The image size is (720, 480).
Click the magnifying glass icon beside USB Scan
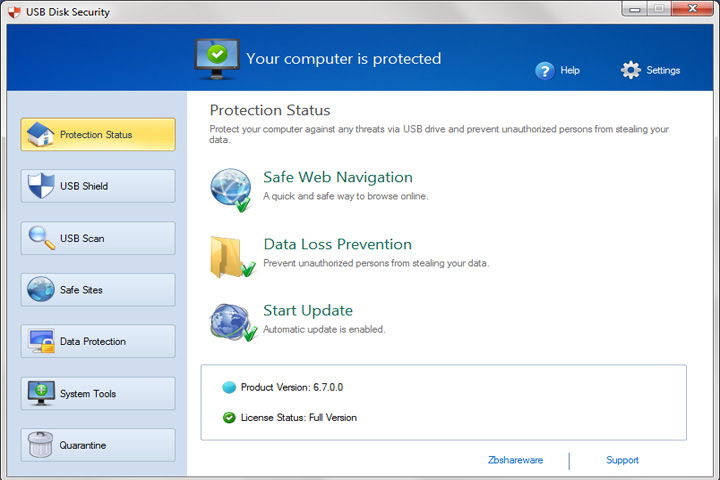[x=41, y=237]
